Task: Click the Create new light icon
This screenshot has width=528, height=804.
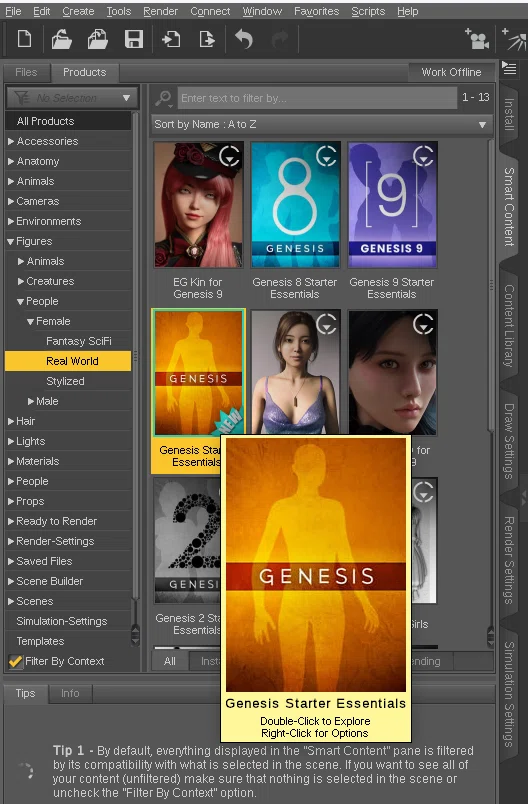Action: coord(514,39)
